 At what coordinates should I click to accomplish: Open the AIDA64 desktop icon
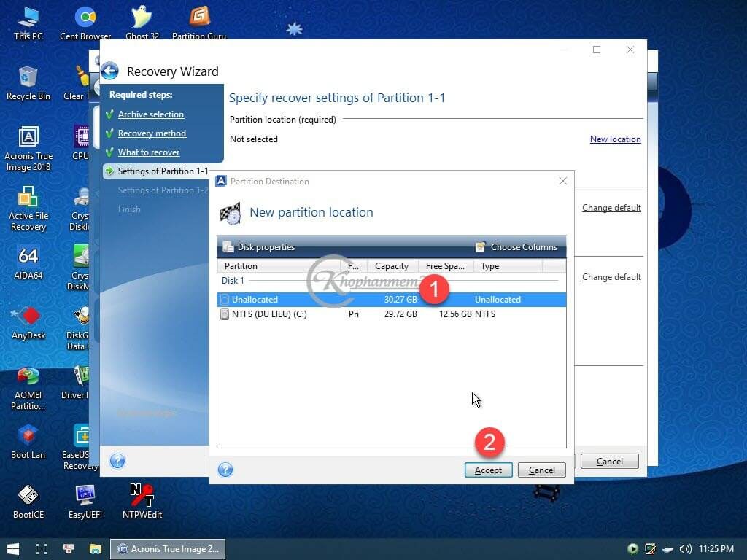(x=28, y=262)
